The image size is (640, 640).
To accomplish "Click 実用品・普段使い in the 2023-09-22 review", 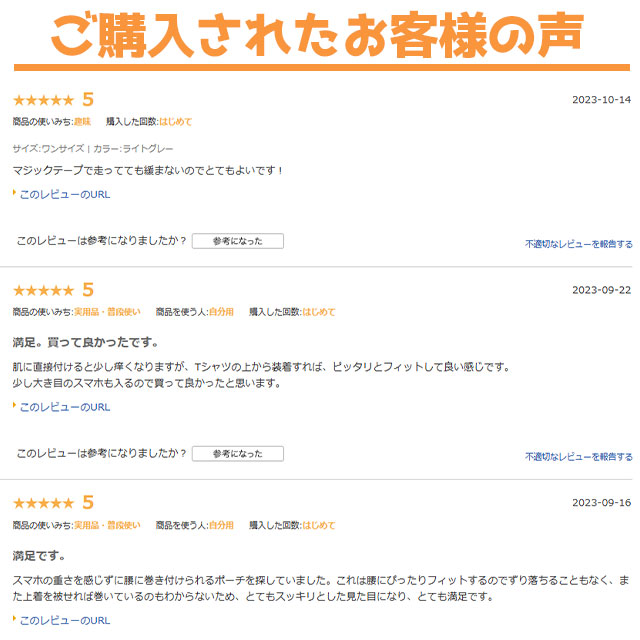I will pos(107,312).
